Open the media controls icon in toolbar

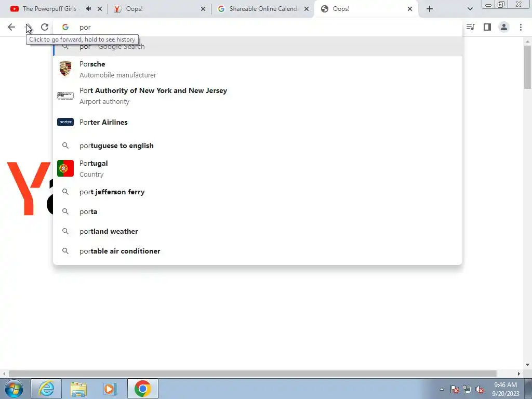[470, 27]
